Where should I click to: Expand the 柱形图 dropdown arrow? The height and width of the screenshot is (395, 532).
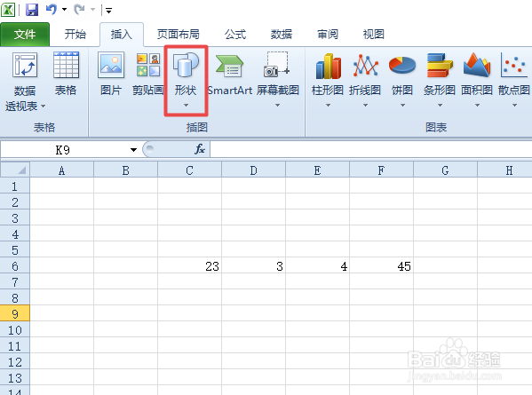click(x=328, y=106)
